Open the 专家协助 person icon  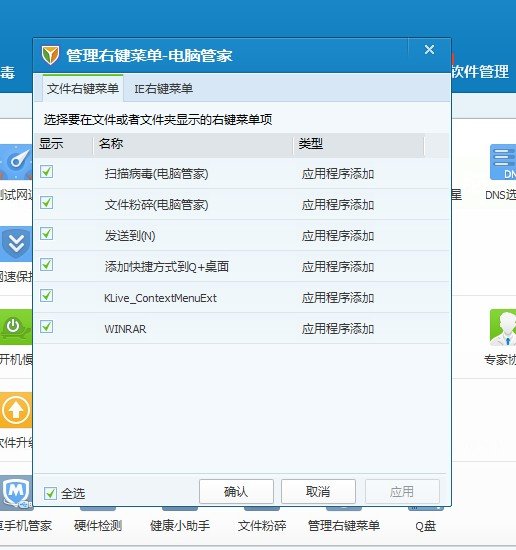click(503, 328)
